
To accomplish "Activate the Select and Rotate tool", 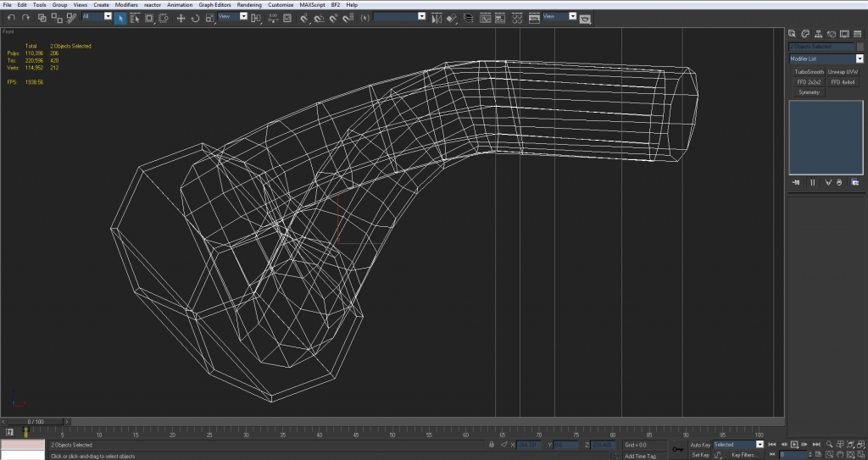I will (195, 17).
